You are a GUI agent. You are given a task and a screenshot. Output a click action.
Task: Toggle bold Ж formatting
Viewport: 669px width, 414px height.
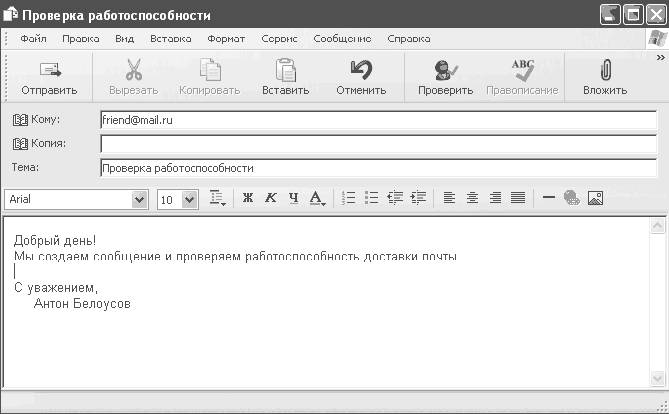click(248, 198)
